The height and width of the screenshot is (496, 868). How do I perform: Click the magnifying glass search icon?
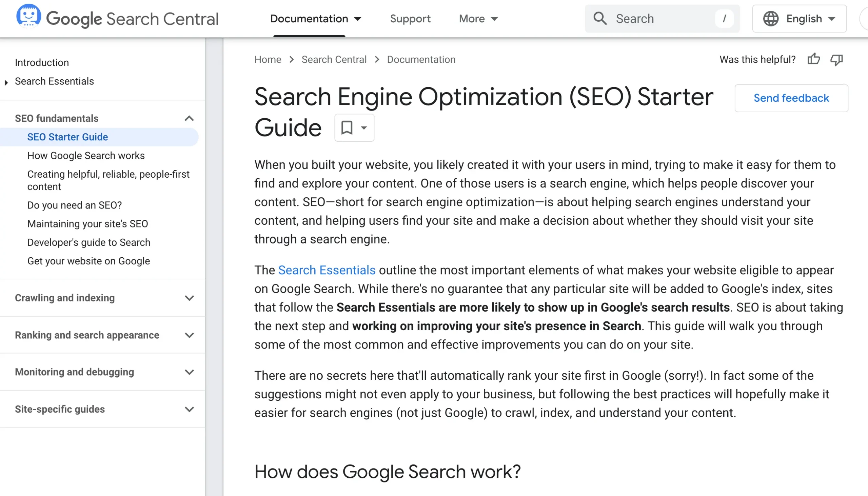tap(600, 18)
